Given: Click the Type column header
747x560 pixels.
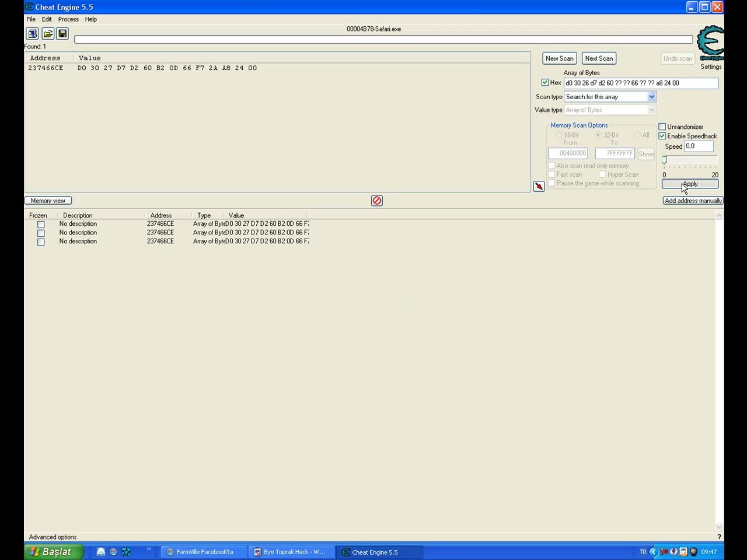Looking at the screenshot, I should tap(204, 215).
